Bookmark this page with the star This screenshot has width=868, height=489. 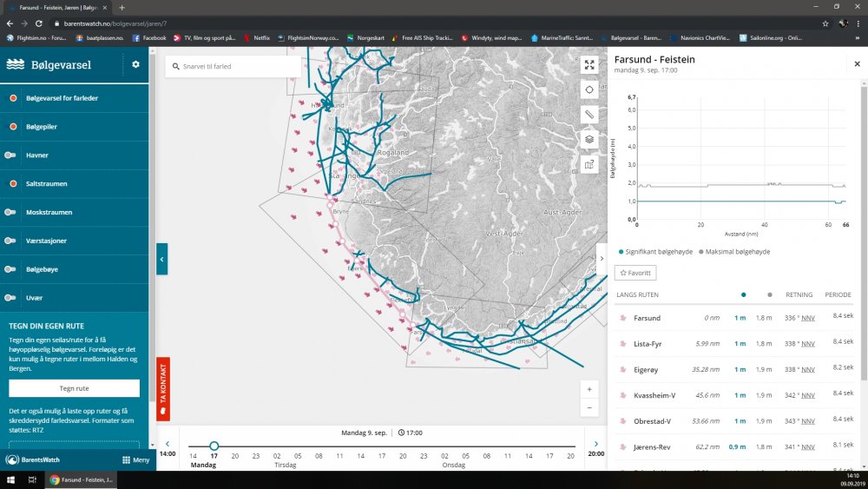pyautogui.click(x=825, y=23)
